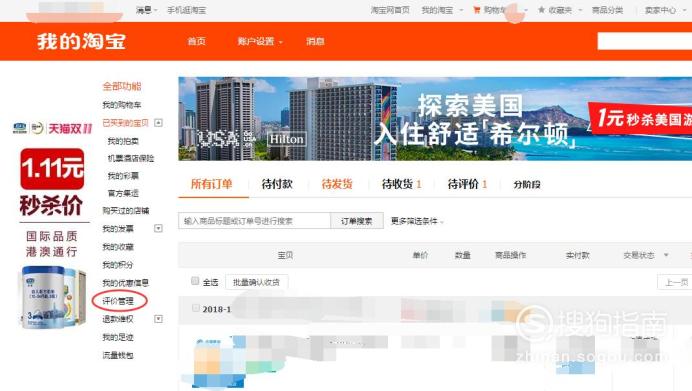The width and height of the screenshot is (692, 391).
Task: Open the 交易状态 column dropdown arrow
Action: [x=666, y=255]
